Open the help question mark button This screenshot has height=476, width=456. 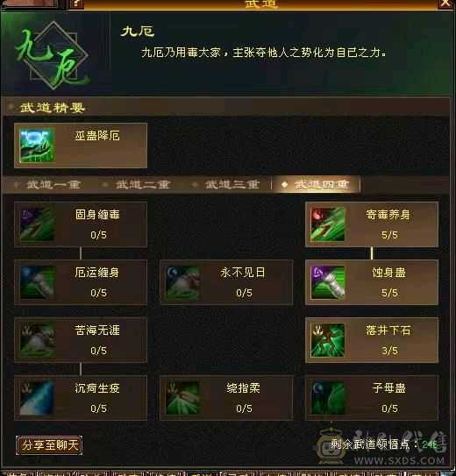[76, 4]
